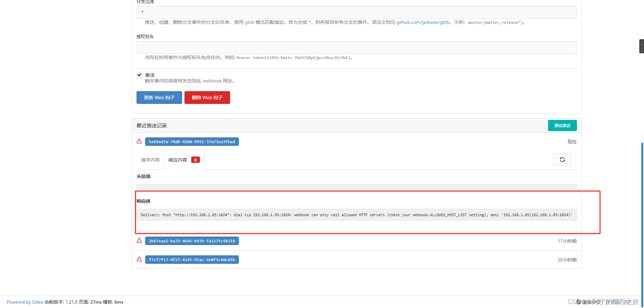
Task: Click the 删除 Web 钩子 button
Action: [207, 98]
